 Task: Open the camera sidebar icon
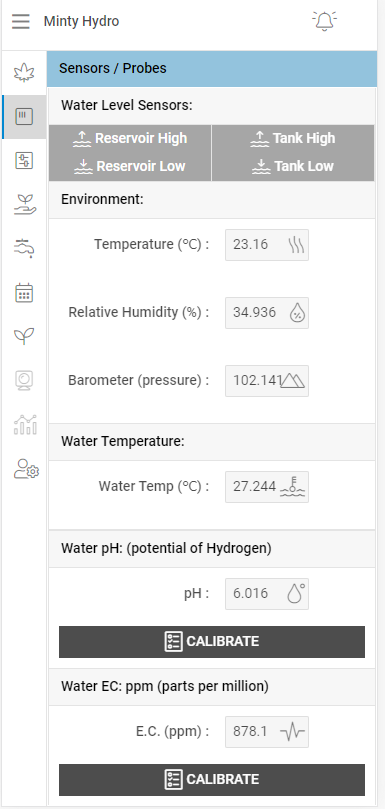(x=24, y=380)
